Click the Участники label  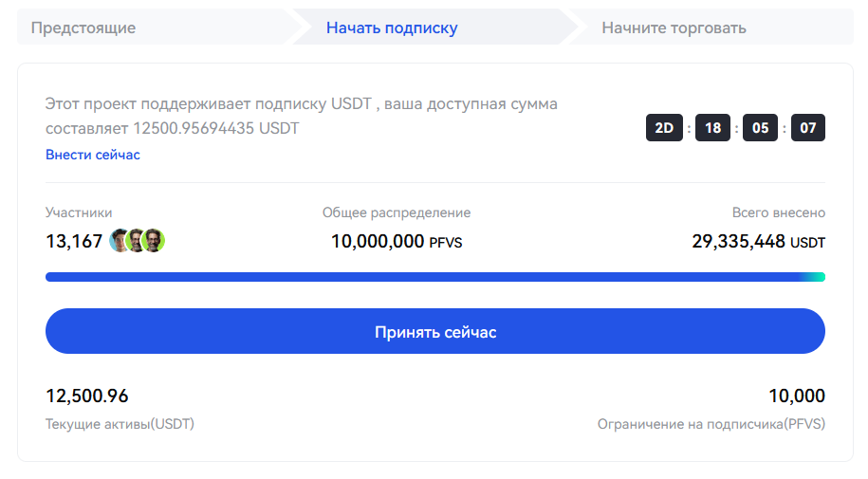79,212
